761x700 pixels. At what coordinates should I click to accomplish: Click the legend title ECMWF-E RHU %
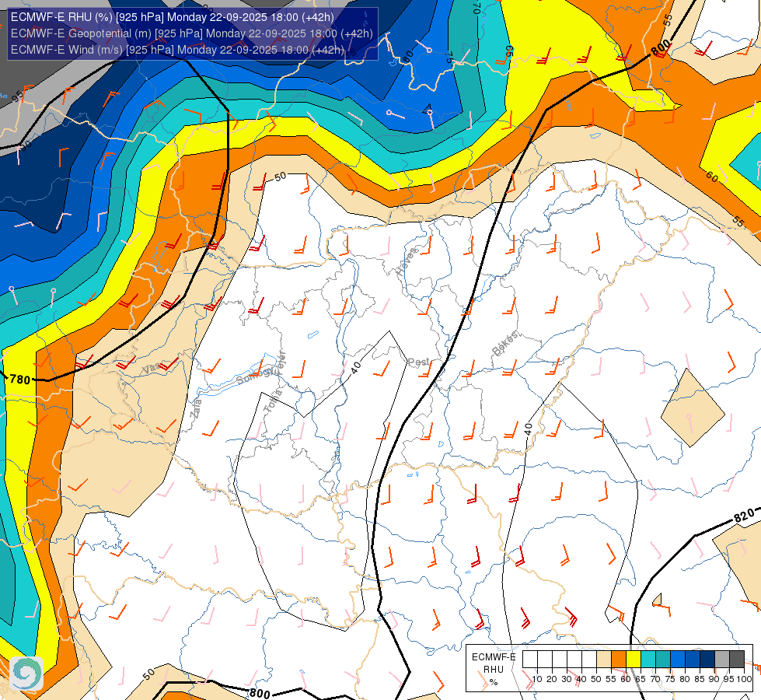click(x=494, y=670)
